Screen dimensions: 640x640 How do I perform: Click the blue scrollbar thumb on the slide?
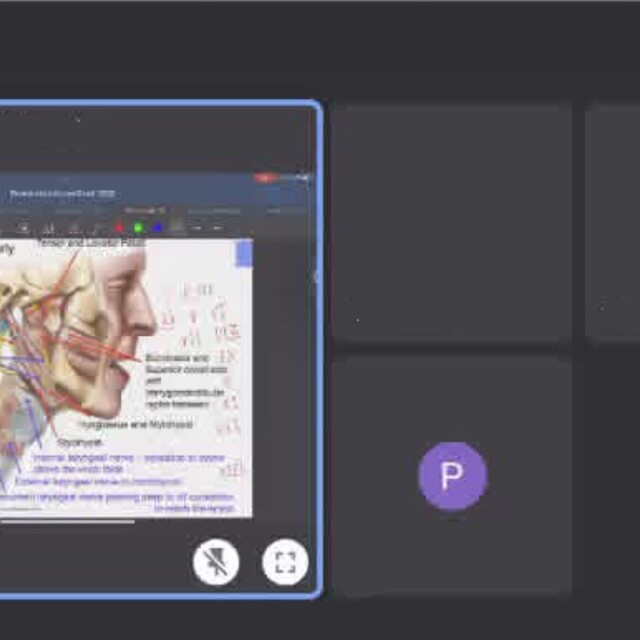coord(244,253)
